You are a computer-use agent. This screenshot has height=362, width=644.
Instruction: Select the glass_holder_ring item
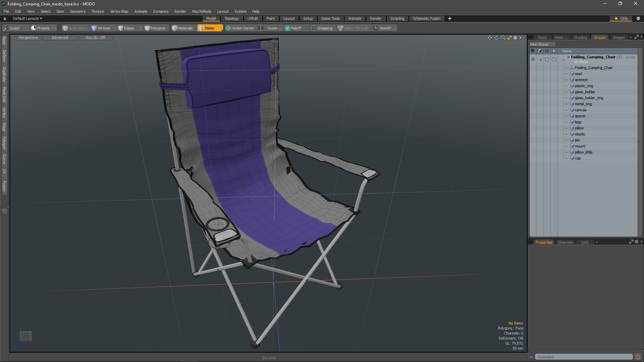(x=589, y=98)
